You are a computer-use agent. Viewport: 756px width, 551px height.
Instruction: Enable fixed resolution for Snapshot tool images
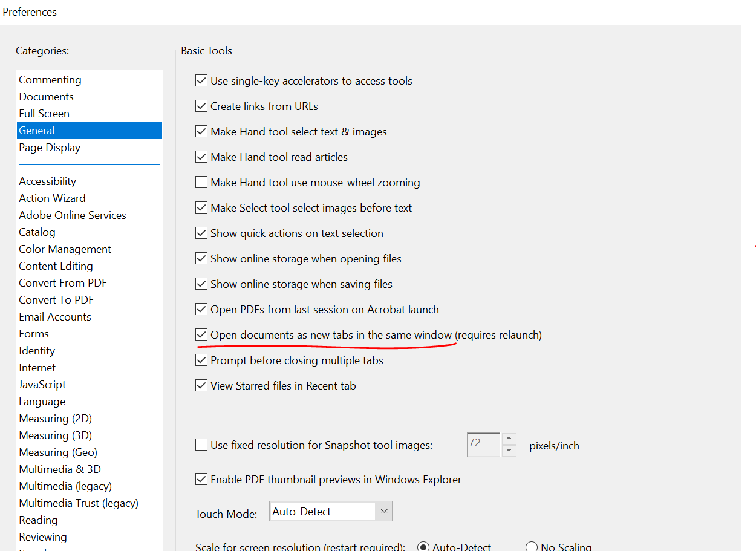[201, 445]
